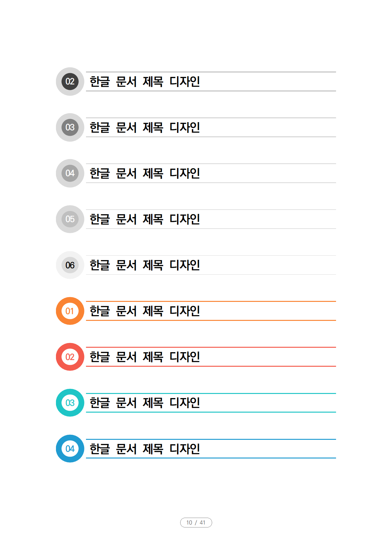The width and height of the screenshot is (392, 555).
Task: Click the title text with orange lines
Action: click(145, 311)
